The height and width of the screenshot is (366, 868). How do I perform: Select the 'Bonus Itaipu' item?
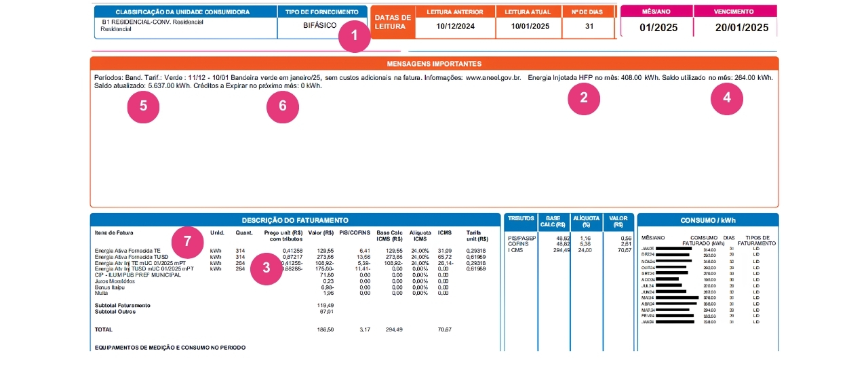[111, 287]
